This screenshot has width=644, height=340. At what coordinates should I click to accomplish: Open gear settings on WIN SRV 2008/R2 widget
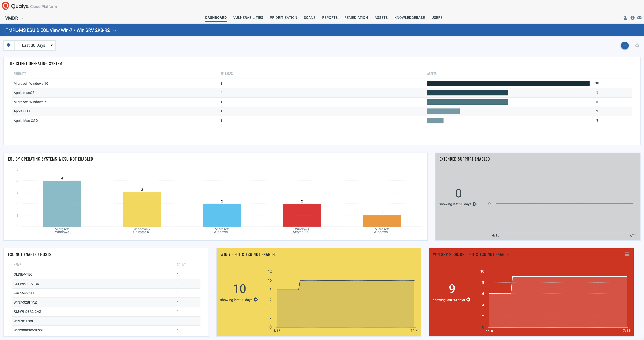pos(468,300)
